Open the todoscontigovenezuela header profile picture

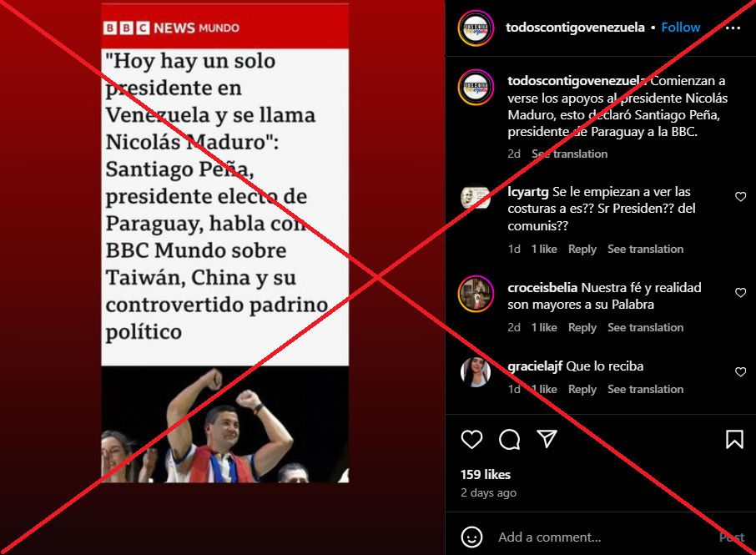[x=476, y=28]
